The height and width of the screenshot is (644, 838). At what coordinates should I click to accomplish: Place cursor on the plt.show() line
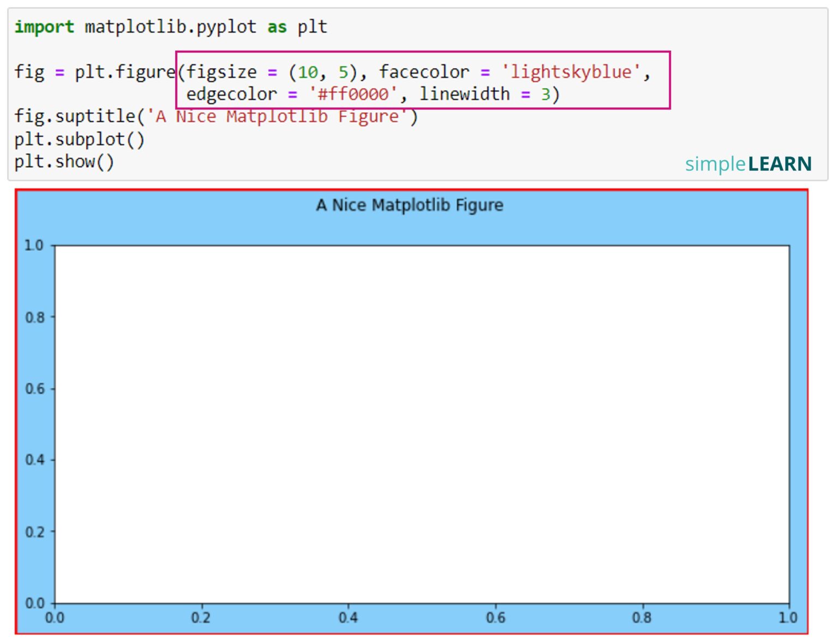click(64, 161)
